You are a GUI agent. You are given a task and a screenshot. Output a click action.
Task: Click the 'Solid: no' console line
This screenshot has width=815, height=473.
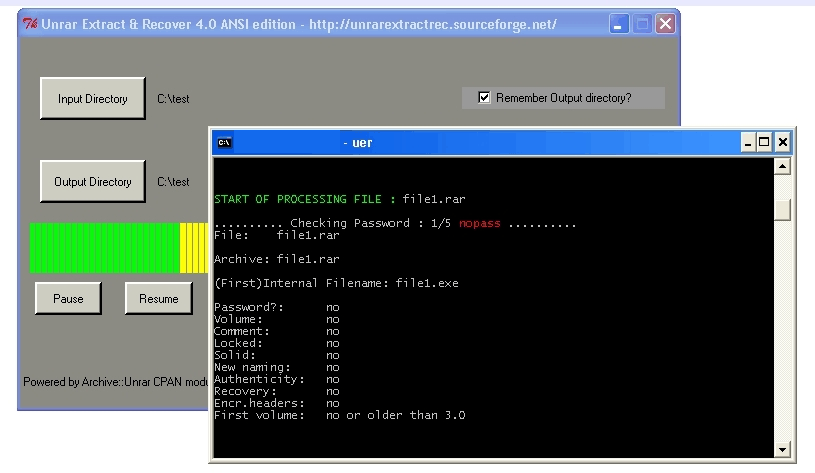(x=277, y=355)
